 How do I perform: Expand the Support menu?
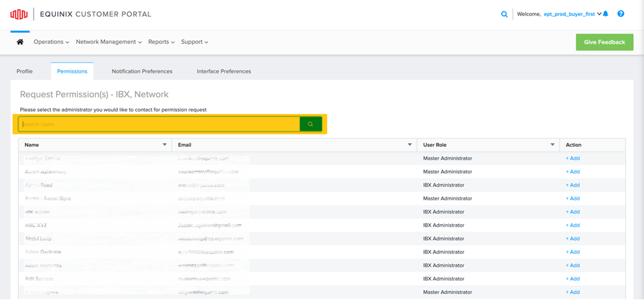[194, 42]
